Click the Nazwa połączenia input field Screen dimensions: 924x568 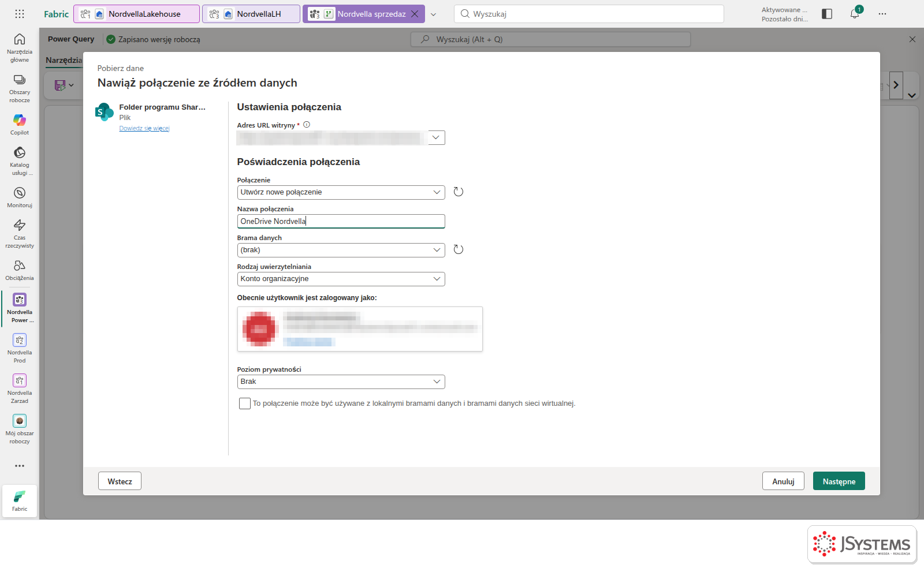(x=341, y=221)
